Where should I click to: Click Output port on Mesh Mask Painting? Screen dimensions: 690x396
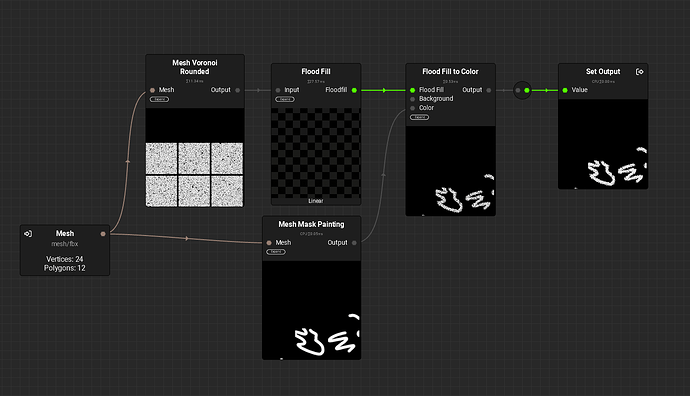[354, 243]
